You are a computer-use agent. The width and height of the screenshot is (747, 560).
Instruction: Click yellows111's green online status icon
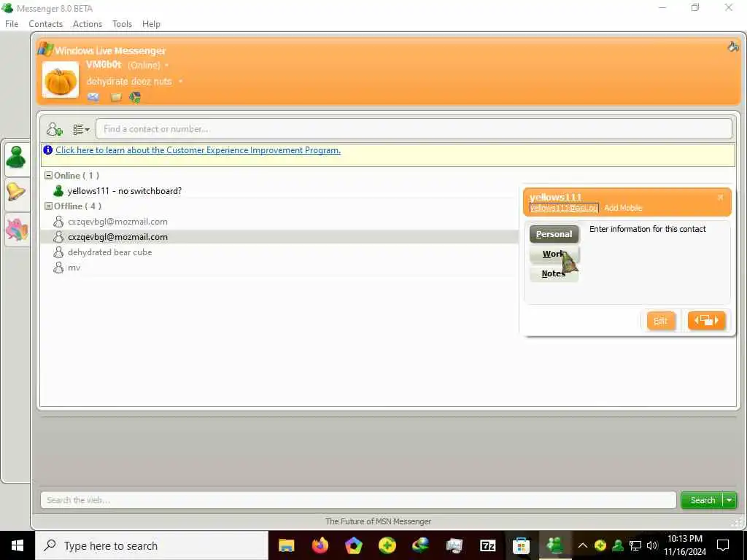click(x=58, y=191)
